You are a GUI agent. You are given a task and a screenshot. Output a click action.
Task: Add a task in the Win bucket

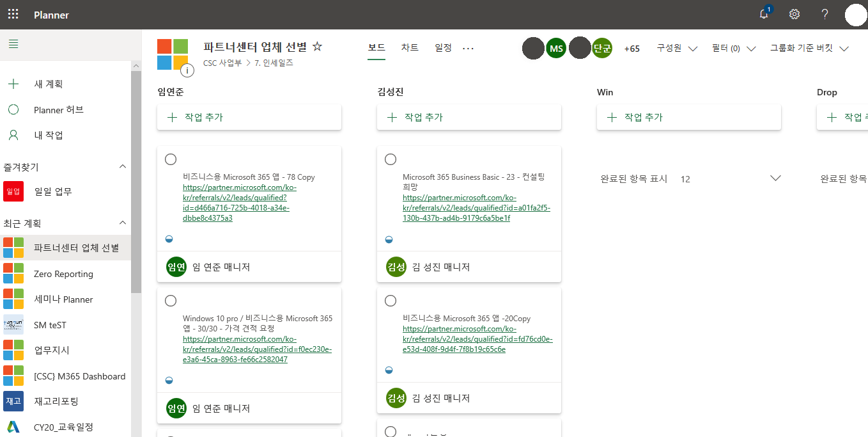[689, 117]
